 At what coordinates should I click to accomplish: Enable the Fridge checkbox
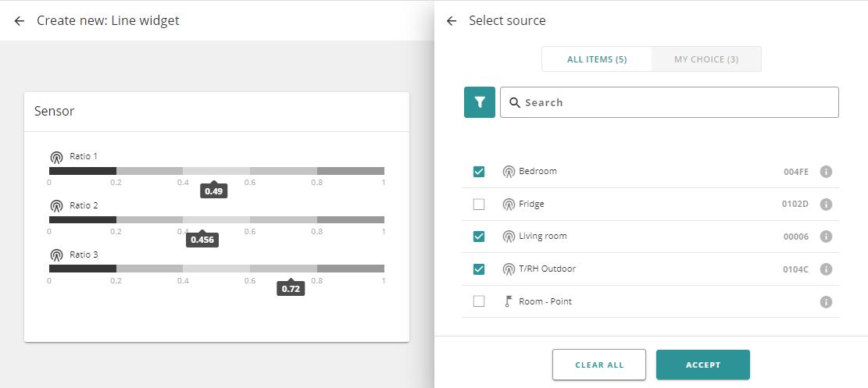click(479, 205)
